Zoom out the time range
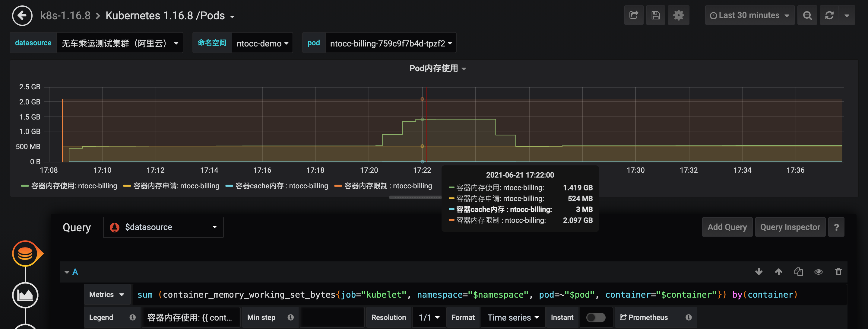The image size is (868, 329). pos(807,15)
